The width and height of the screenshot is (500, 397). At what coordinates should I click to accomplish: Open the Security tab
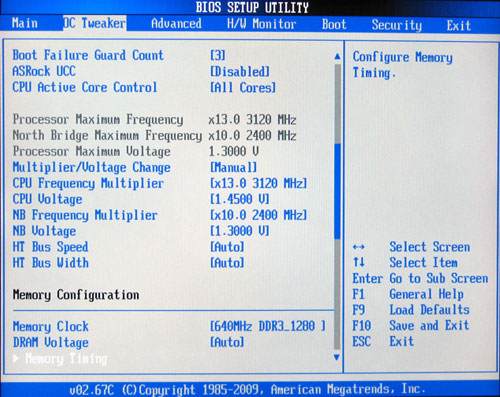click(397, 25)
